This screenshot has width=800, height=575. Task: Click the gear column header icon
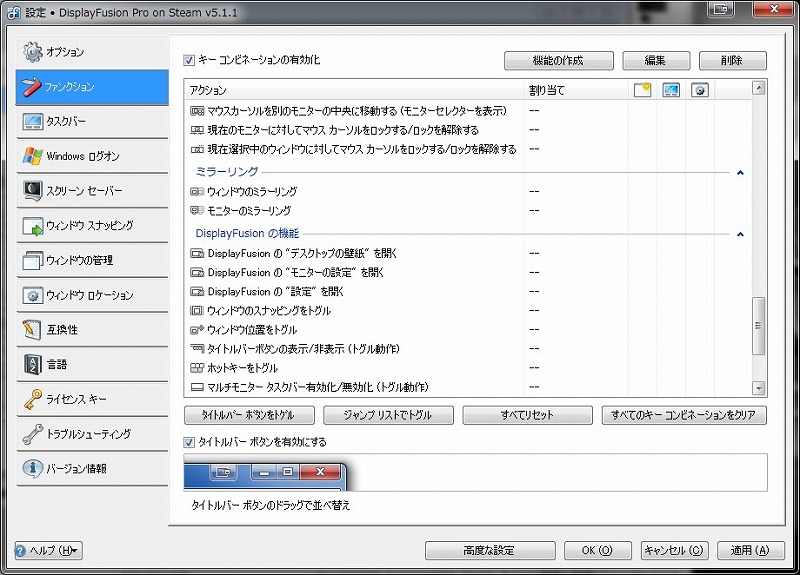(700, 90)
